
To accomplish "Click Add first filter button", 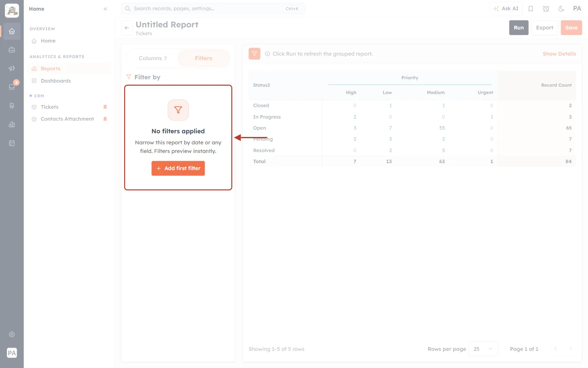I will (x=178, y=168).
